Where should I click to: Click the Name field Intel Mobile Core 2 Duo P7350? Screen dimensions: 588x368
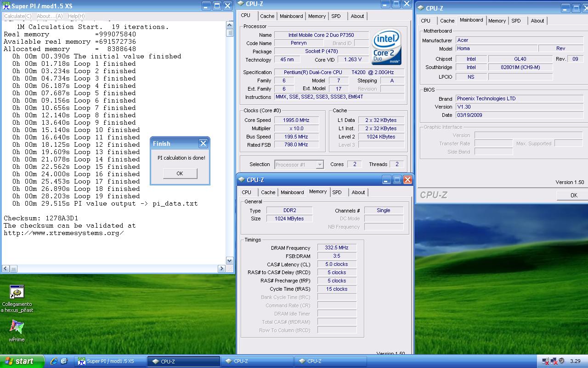point(321,35)
